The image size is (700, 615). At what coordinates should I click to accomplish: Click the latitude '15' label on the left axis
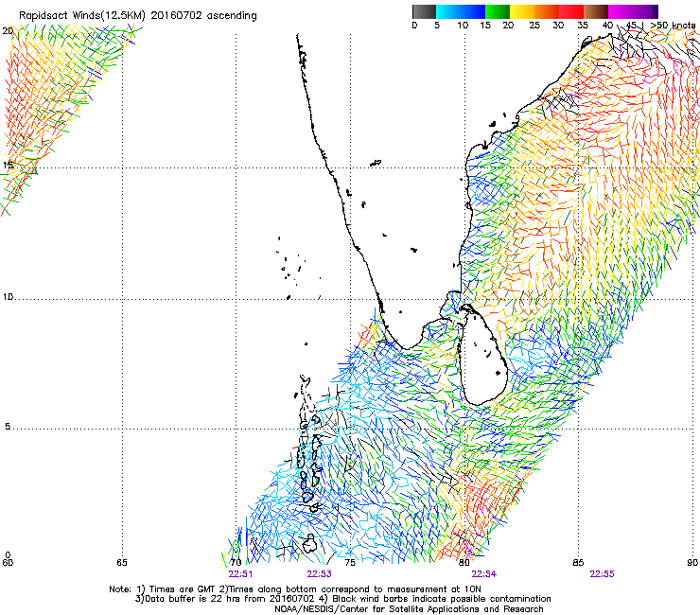(x=8, y=166)
